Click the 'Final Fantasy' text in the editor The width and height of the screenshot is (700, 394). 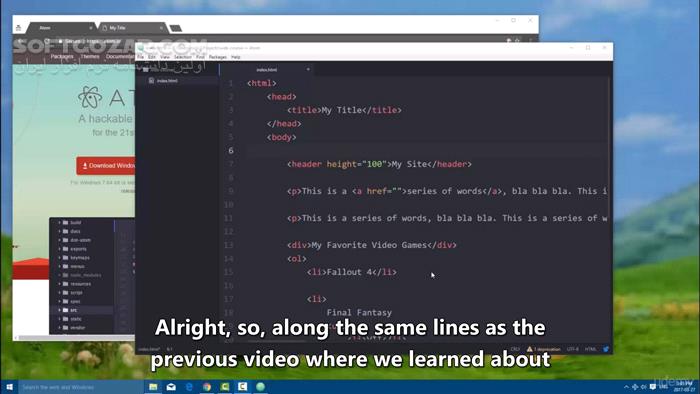pyautogui.click(x=359, y=313)
